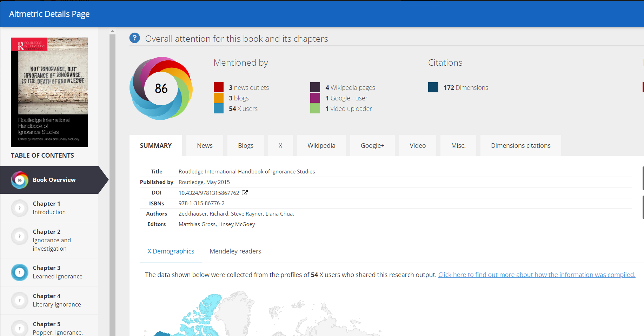Click Chapter 3 Learned ignorance donut badge
This screenshot has width=644, height=336.
tap(20, 272)
